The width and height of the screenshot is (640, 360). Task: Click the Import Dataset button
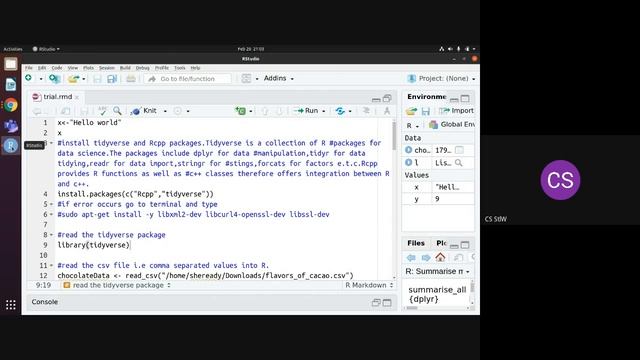pos(457,111)
